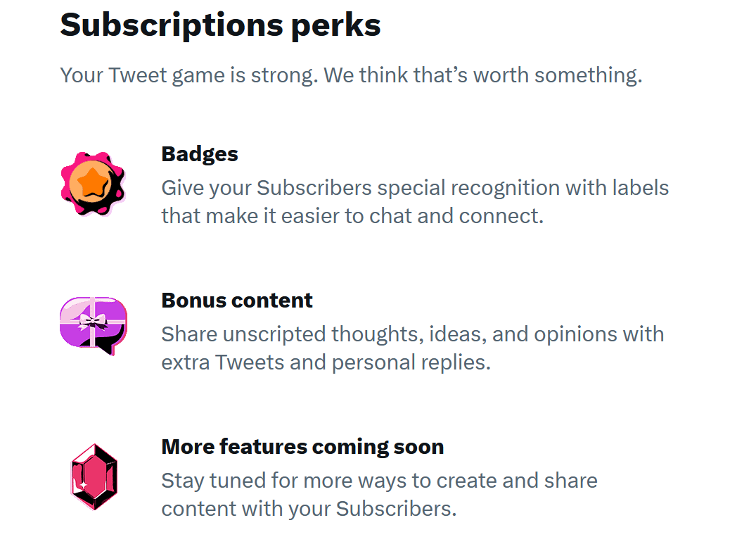Select the "Bonus content" title
This screenshot has width=756, height=556.
237,301
